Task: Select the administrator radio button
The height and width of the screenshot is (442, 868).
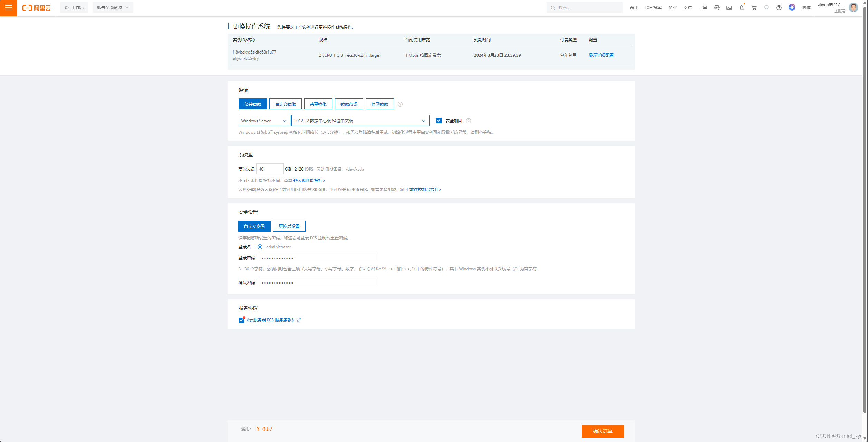Action: 260,247
